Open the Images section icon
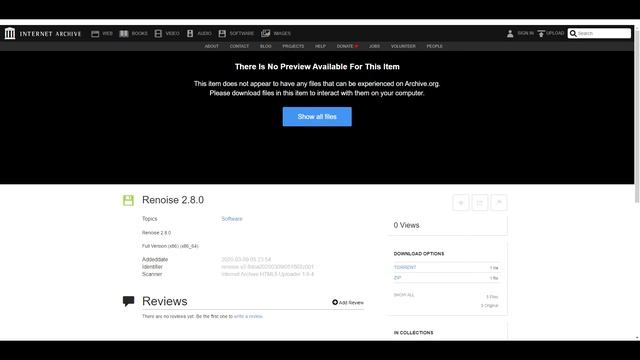 pyautogui.click(x=265, y=33)
